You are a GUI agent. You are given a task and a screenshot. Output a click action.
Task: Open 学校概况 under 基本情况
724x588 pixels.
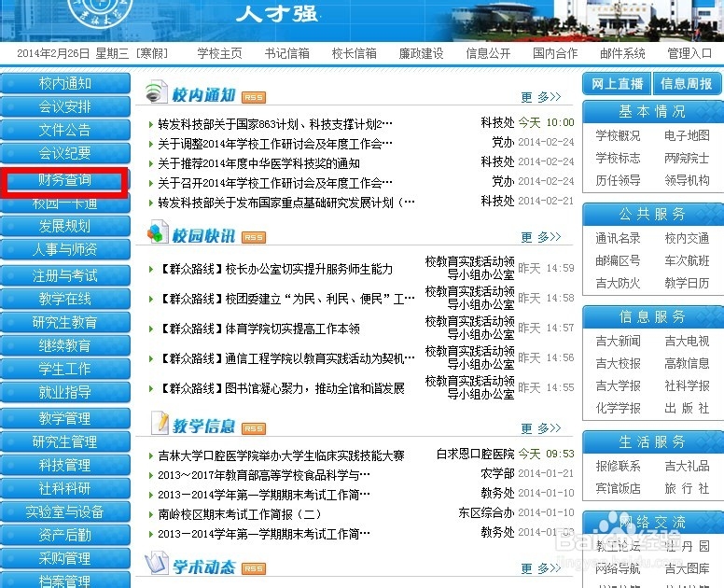[618, 135]
